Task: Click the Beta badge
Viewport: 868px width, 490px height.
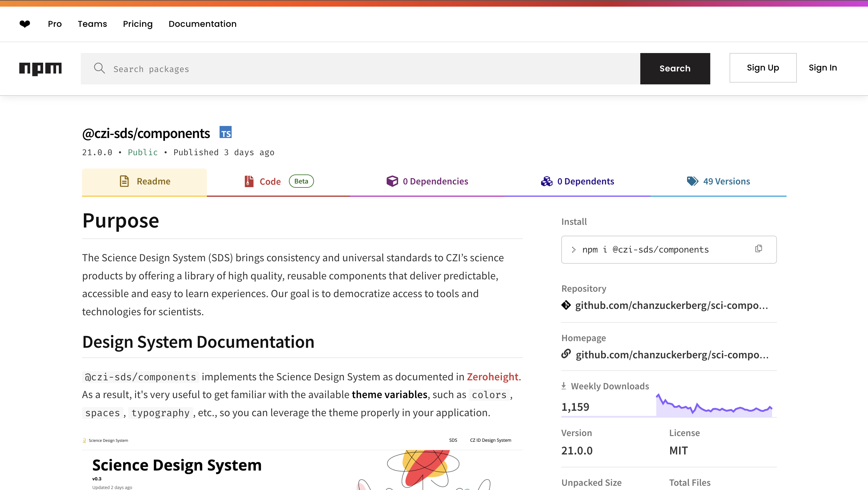Action: coord(301,181)
